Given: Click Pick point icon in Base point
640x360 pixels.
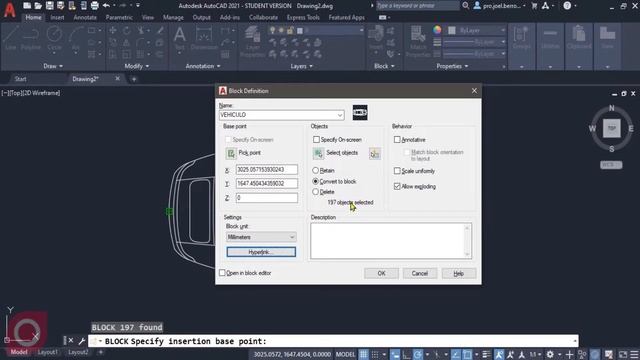Looking at the screenshot, I should [231, 153].
